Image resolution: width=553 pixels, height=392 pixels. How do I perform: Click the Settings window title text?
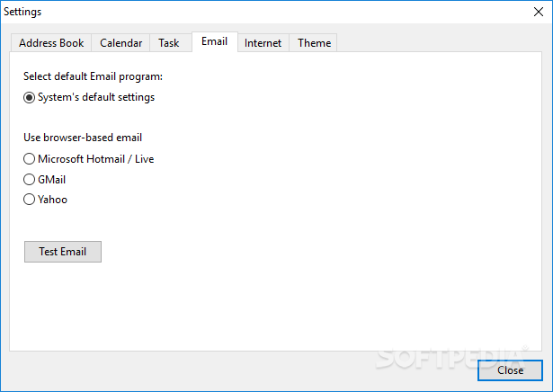[22, 12]
